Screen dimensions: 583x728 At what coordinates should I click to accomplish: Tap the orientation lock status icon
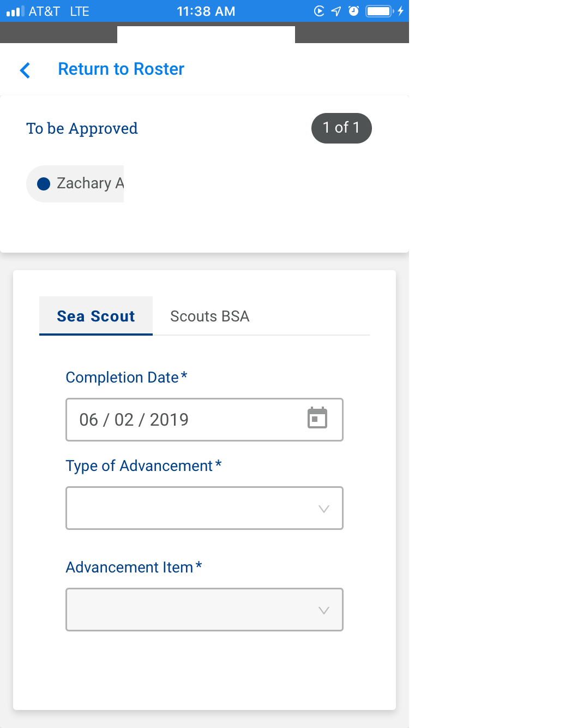click(x=319, y=11)
